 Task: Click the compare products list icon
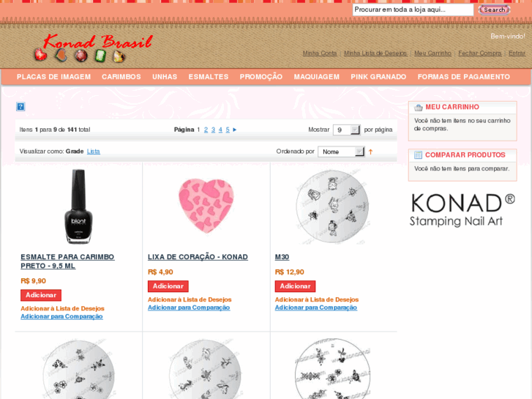[x=418, y=155]
